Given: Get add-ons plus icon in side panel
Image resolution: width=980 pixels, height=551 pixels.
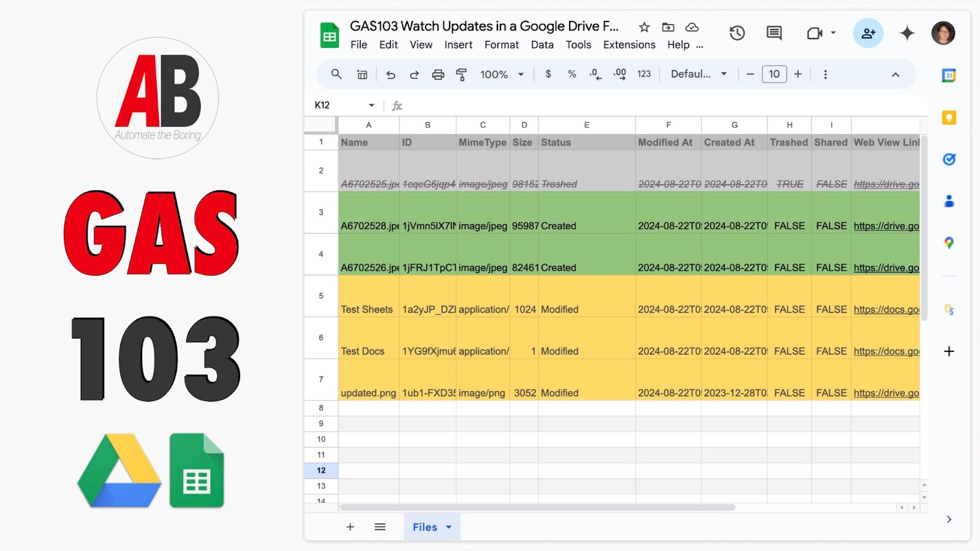Looking at the screenshot, I should pyautogui.click(x=949, y=351).
